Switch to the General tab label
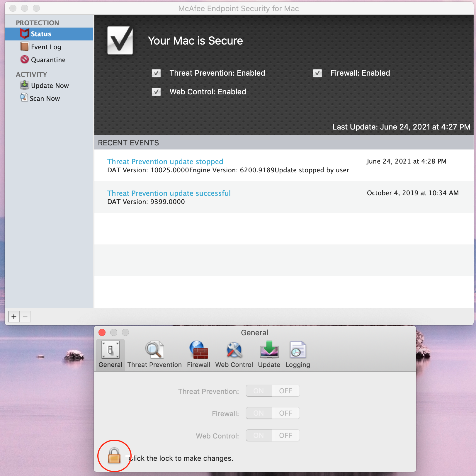The image size is (476, 476). coord(110,365)
